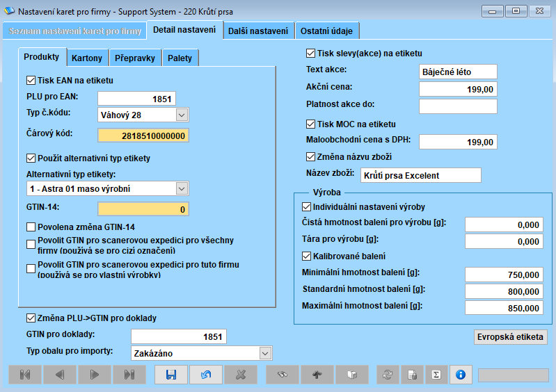Open Typ obalu pro importy dropdown
This screenshot has height=392, width=556.
tap(265, 353)
